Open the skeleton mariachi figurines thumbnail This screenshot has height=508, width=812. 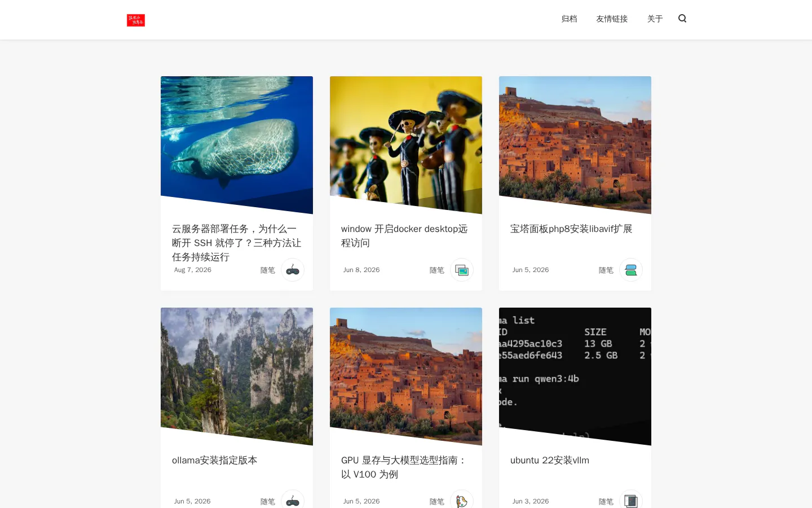(x=406, y=145)
